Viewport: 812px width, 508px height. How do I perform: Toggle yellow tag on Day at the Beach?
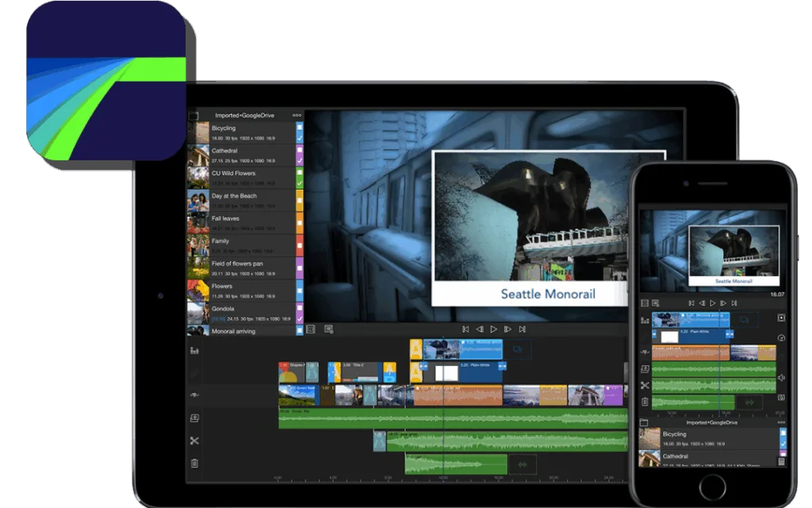(299, 201)
